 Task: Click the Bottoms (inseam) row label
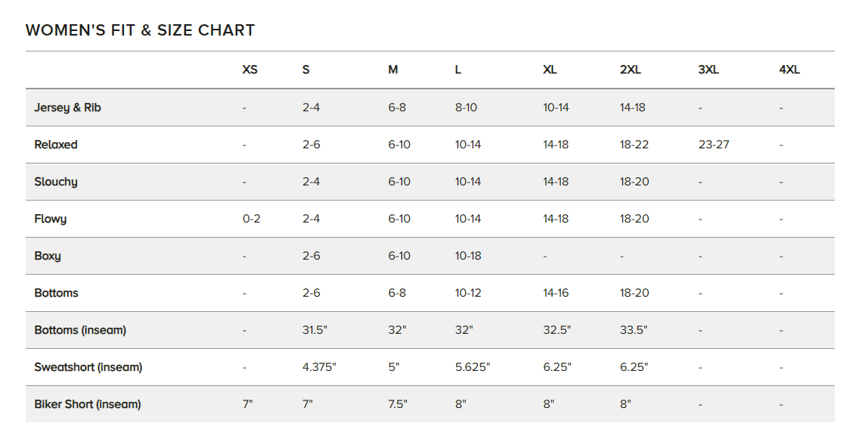coord(80,330)
